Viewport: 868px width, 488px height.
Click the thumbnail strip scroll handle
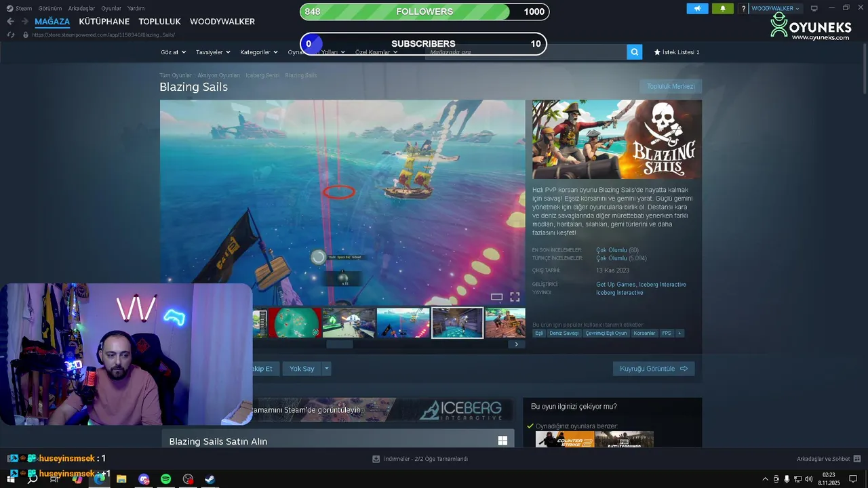(x=339, y=344)
